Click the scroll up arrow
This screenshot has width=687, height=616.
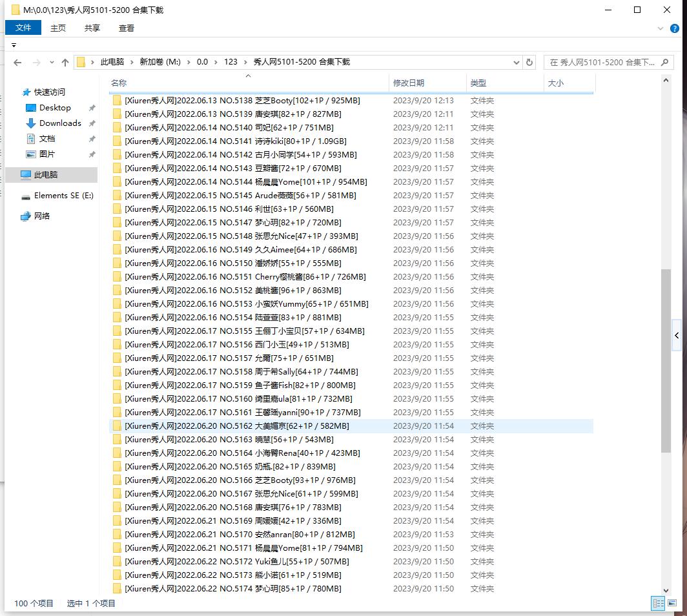(x=666, y=81)
